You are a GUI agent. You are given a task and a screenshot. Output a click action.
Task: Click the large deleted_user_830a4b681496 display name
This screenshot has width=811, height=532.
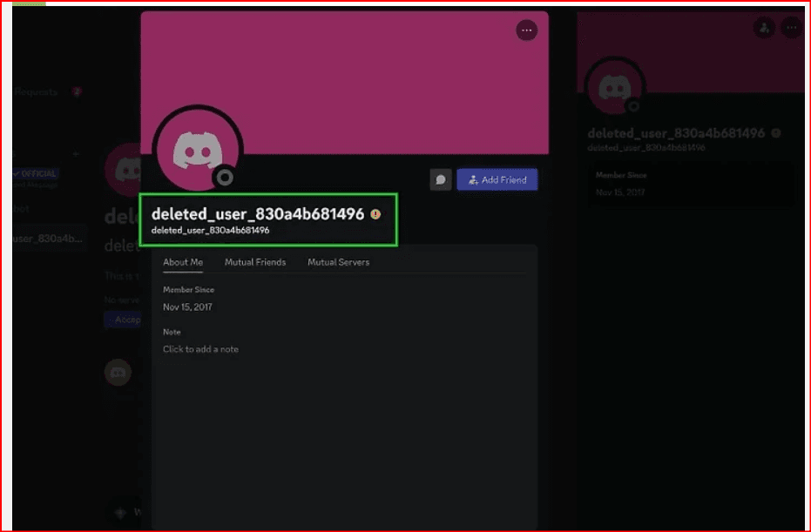tap(257, 214)
